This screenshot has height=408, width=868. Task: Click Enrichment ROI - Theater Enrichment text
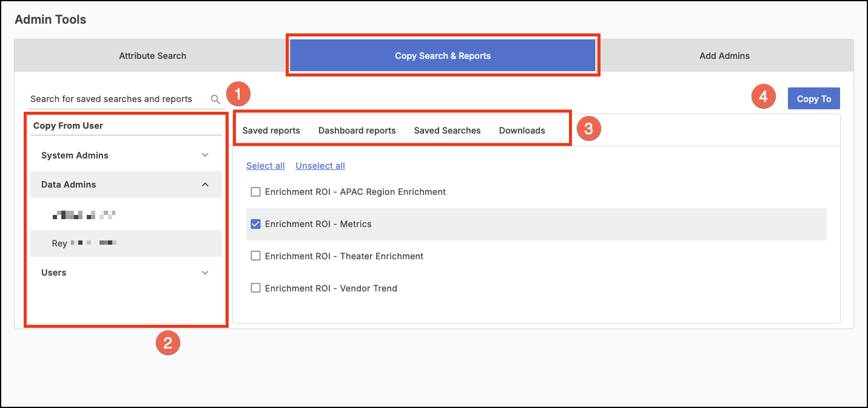click(x=345, y=256)
